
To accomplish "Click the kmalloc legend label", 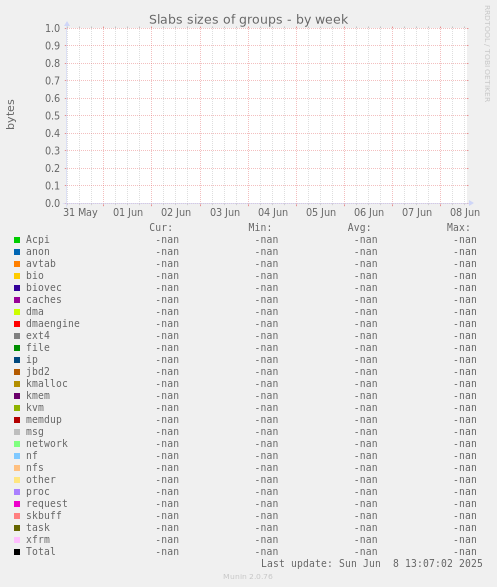I will 47,384.
